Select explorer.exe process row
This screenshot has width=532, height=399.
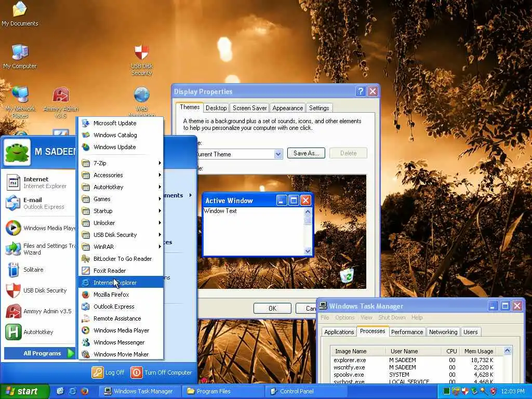click(415, 360)
